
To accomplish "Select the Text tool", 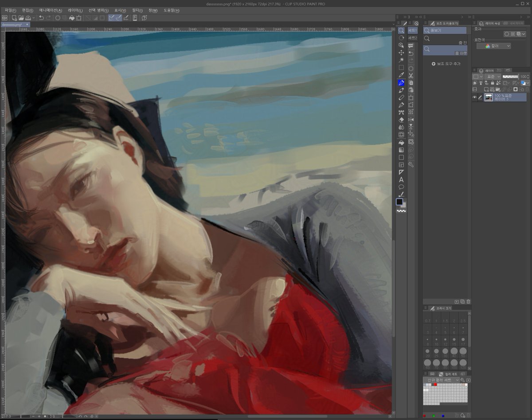I will click(x=401, y=180).
